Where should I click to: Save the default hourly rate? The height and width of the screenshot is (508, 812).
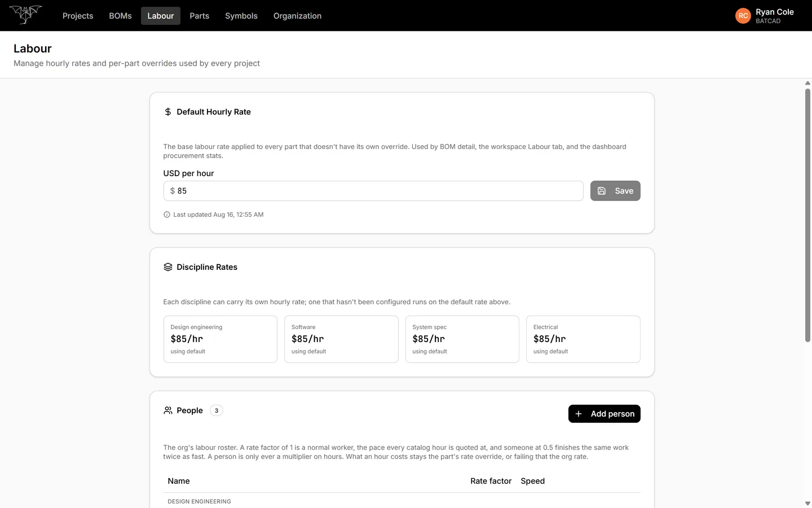coord(615,191)
